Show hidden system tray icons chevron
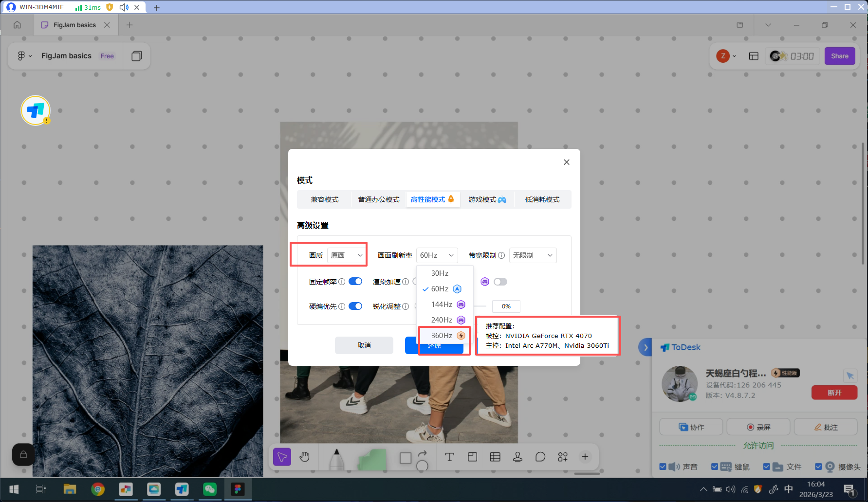 coord(703,489)
